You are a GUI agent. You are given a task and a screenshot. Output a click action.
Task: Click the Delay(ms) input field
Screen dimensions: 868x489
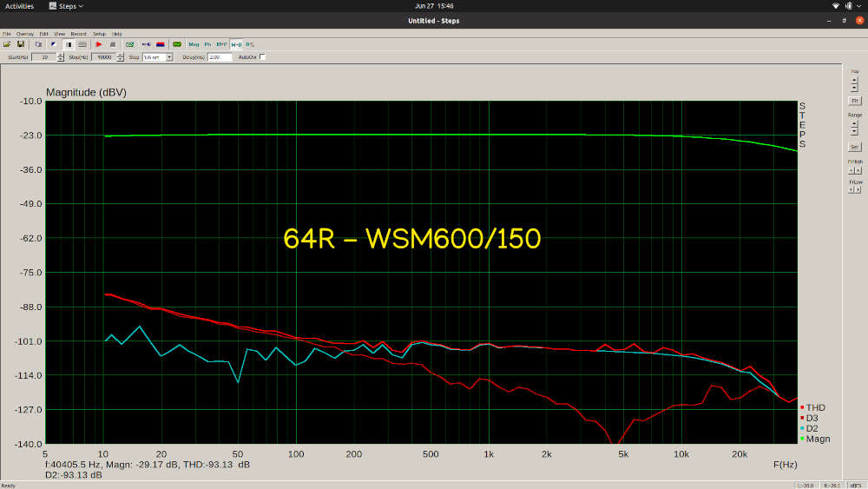coord(220,57)
